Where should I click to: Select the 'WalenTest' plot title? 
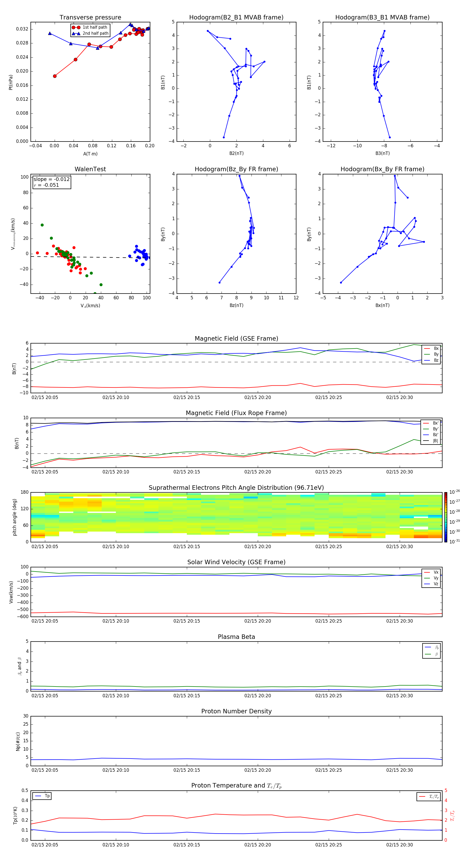click(x=90, y=169)
